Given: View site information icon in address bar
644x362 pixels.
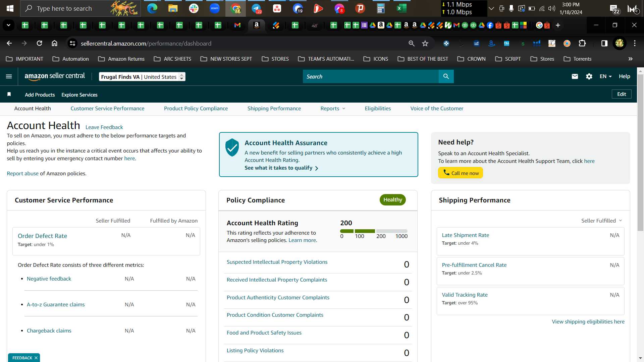Looking at the screenshot, I should [72, 43].
